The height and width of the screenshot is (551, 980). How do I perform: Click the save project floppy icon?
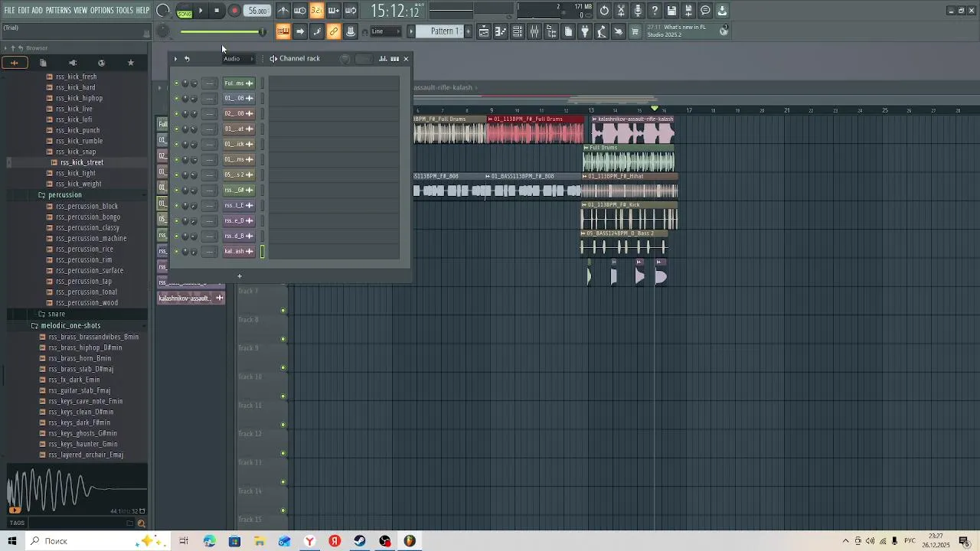coord(671,11)
